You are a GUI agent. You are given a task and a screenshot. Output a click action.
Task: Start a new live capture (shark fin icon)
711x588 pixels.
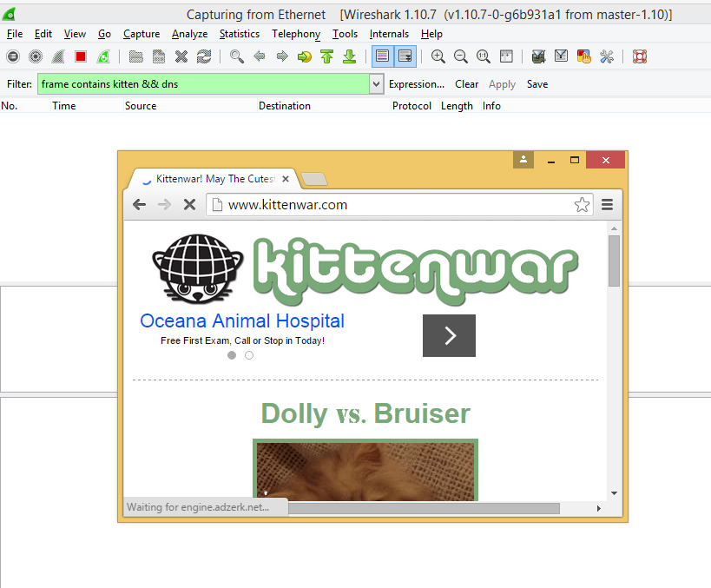pyautogui.click(x=58, y=56)
